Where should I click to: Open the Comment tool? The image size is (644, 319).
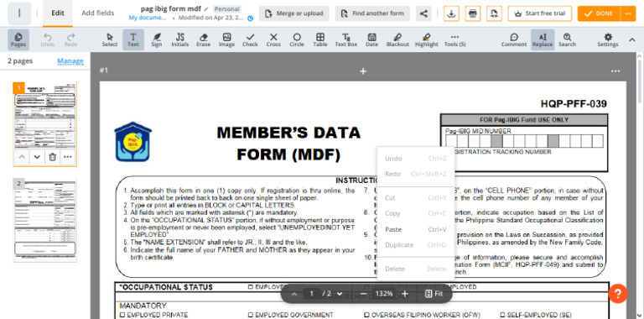(514, 40)
